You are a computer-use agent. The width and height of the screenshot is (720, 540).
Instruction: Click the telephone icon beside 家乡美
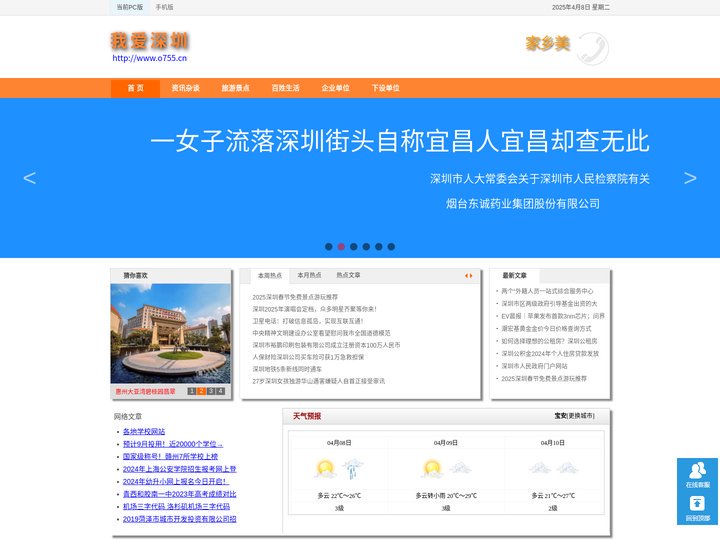[592, 48]
